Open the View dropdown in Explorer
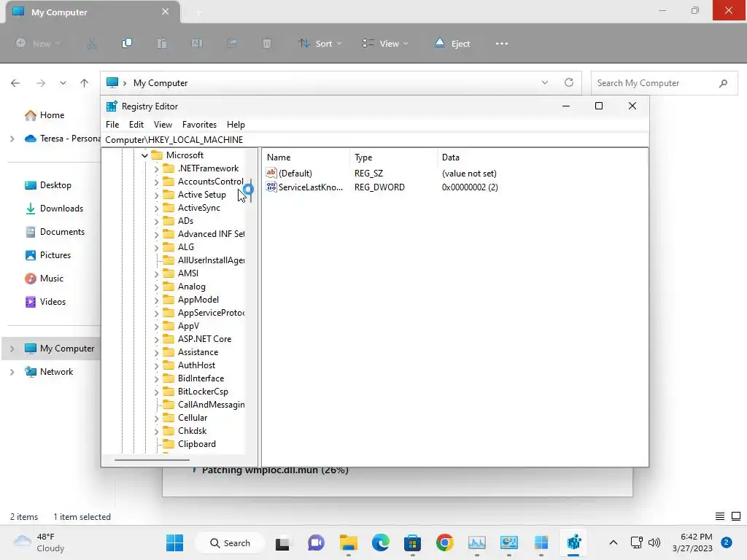 (385, 43)
